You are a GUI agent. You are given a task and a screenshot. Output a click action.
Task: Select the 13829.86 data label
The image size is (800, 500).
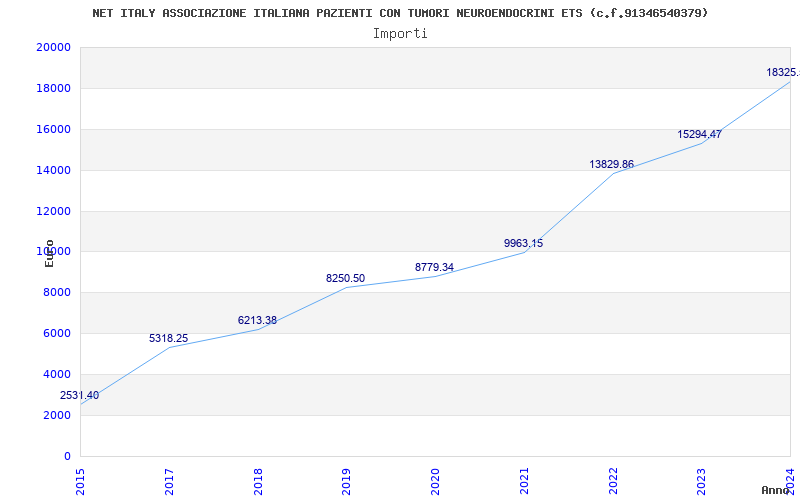tap(612, 164)
